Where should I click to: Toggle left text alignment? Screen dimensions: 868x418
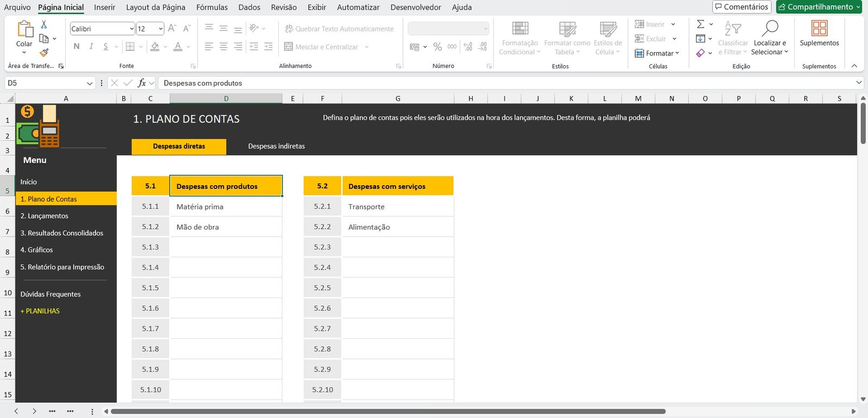[209, 47]
